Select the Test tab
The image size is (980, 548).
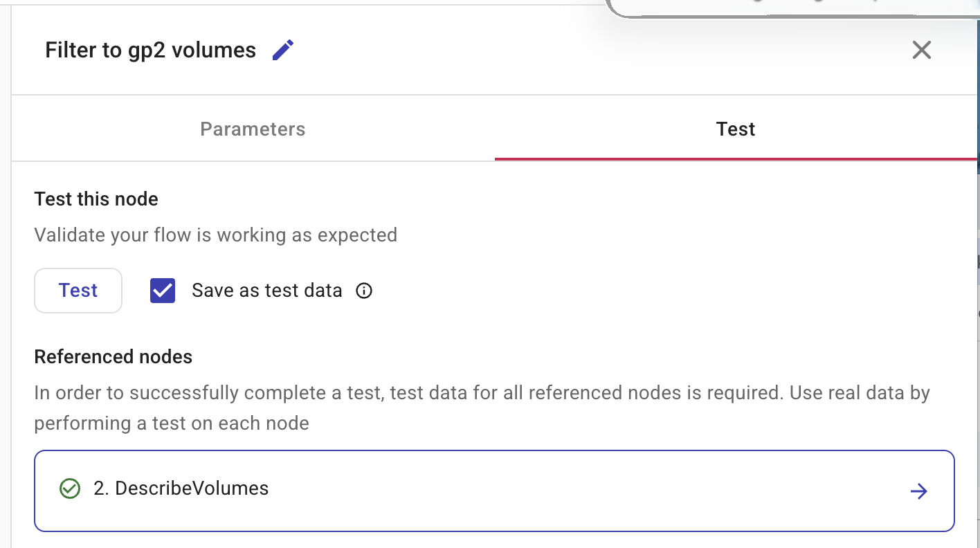coord(735,129)
